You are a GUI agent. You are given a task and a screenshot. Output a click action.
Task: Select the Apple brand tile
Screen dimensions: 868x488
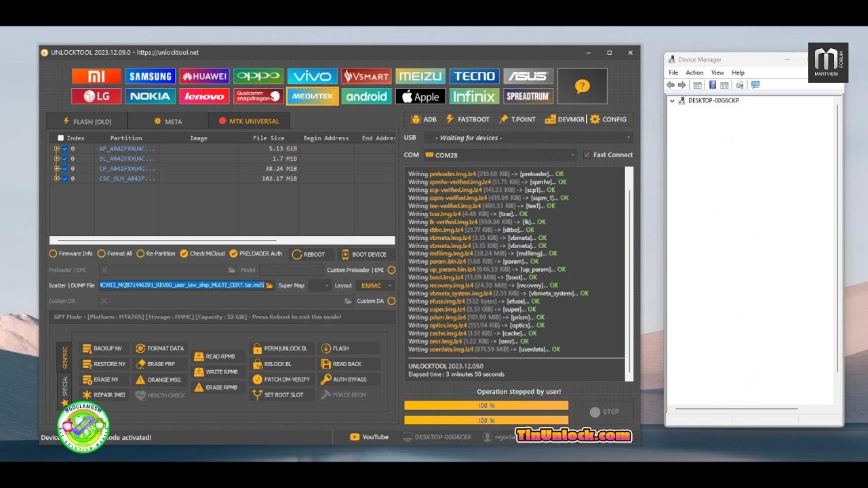click(x=420, y=96)
